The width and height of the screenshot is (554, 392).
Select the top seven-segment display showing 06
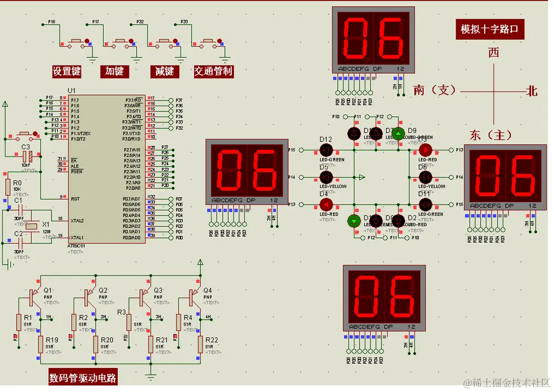tap(374, 40)
